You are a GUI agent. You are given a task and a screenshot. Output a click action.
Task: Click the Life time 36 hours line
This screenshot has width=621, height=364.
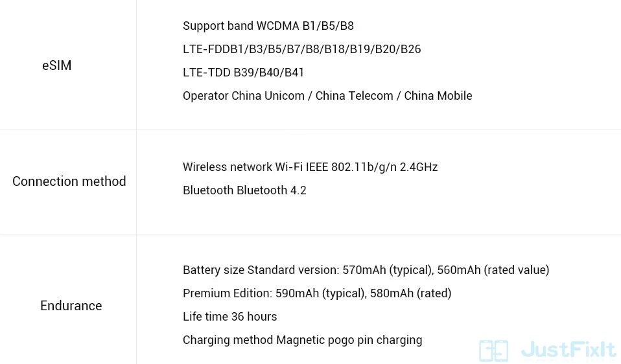[229, 317]
